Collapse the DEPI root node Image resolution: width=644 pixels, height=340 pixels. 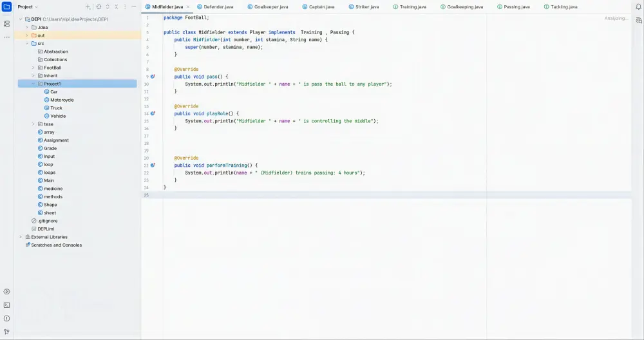21,19
